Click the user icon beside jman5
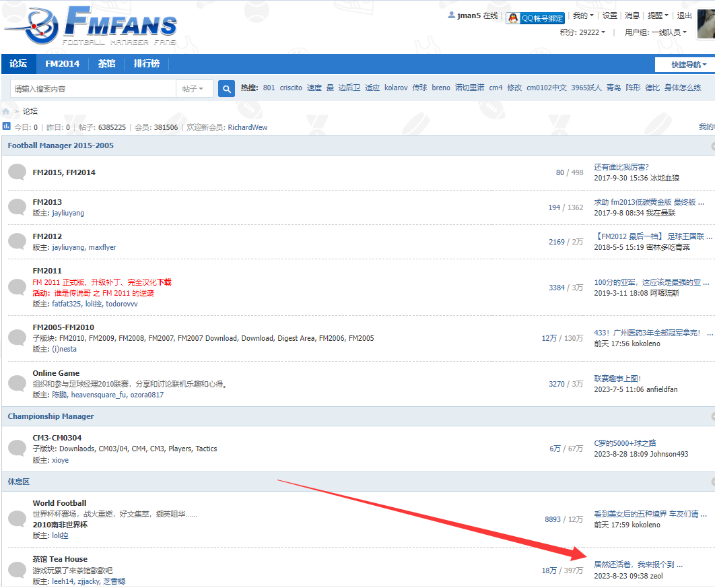Screen dimensions: 715x588 [x=452, y=15]
